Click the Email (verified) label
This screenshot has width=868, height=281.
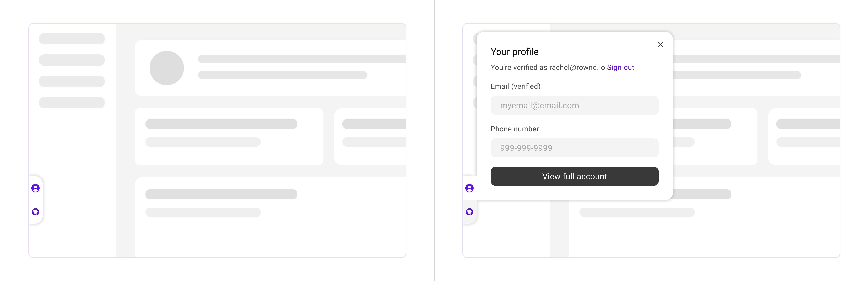(516, 87)
